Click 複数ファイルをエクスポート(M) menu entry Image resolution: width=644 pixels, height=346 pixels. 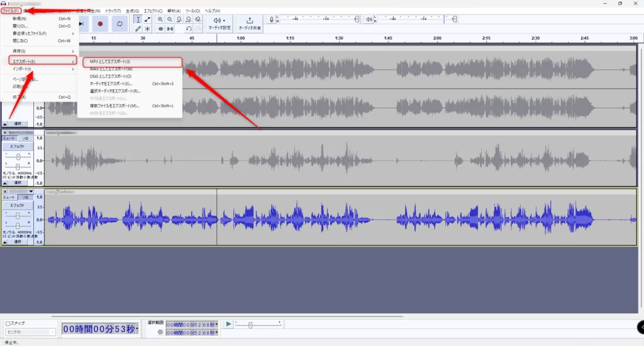(114, 106)
